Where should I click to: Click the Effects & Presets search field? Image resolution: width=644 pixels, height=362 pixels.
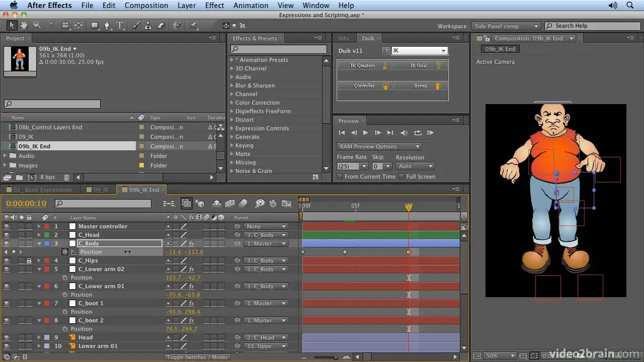pos(279,49)
